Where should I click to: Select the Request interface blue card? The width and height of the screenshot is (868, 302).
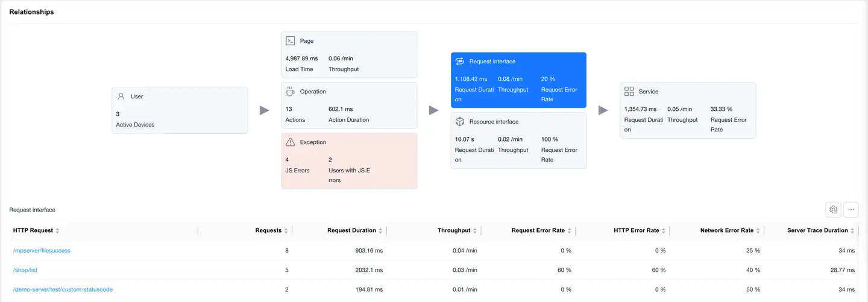coord(518,80)
